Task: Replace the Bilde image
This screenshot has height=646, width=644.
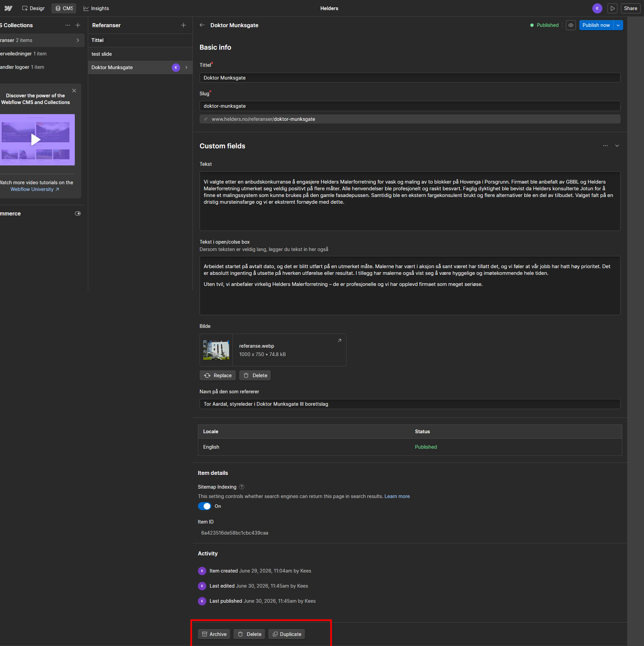Action: point(218,376)
